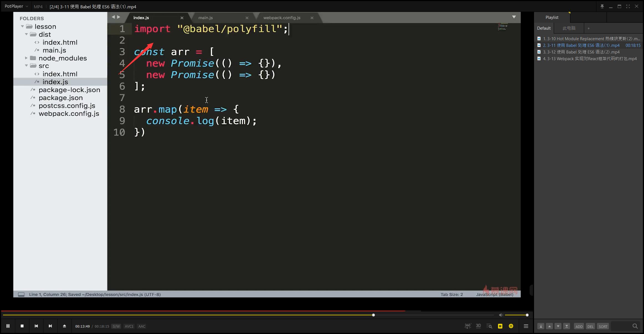
Task: Toggle 360-degree video mode icon
Action: pos(468,326)
